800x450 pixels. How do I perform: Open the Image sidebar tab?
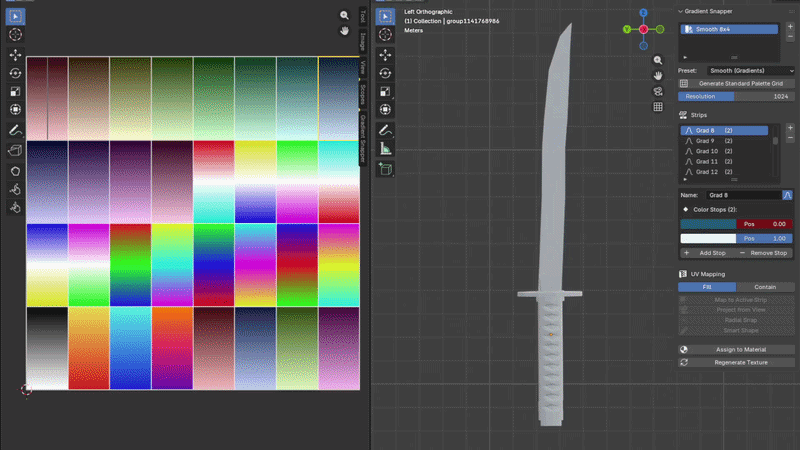[x=363, y=42]
